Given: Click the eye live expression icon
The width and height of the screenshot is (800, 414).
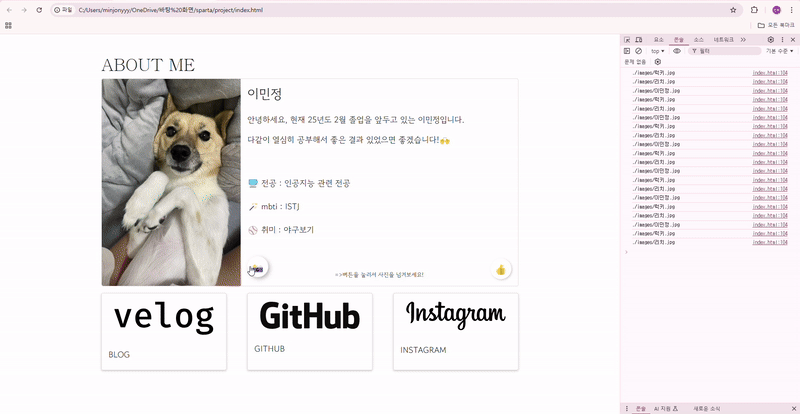Looking at the screenshot, I should click(x=677, y=51).
